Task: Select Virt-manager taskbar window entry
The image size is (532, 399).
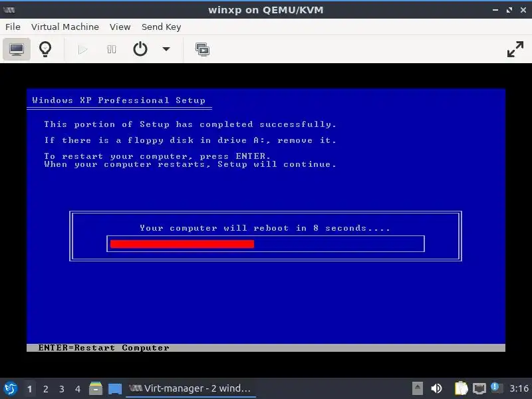Action: pos(191,388)
